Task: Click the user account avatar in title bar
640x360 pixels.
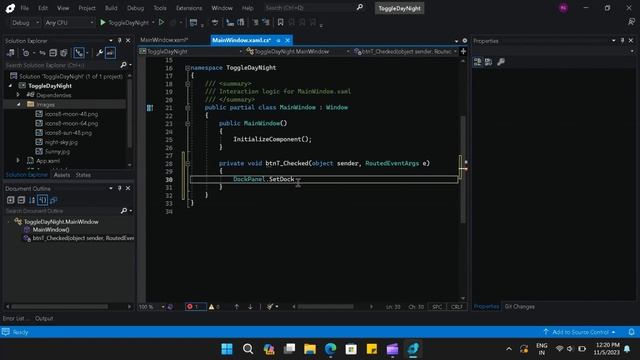Action: (563, 8)
